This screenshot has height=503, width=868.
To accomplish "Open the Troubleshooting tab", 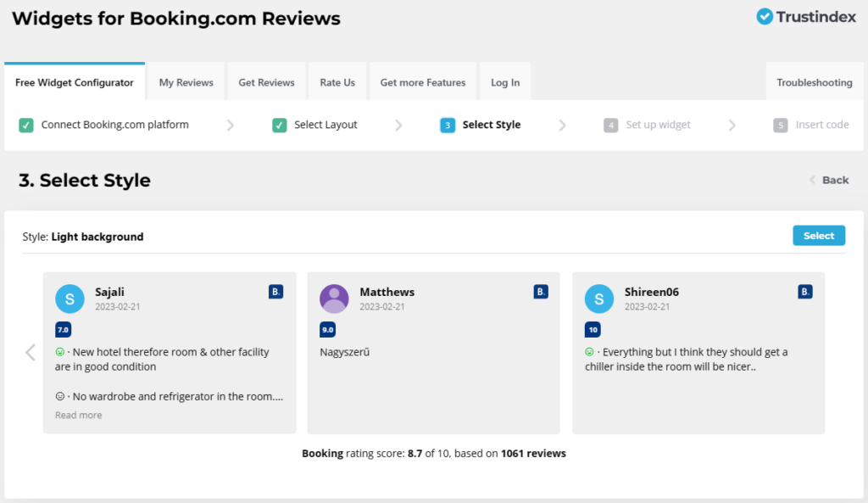I will 814,81.
